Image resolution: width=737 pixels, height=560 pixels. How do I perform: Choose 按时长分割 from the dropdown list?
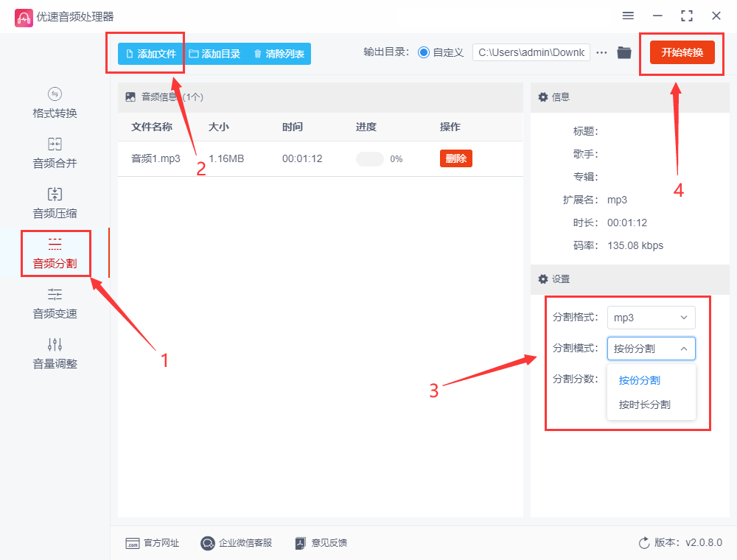click(x=644, y=405)
